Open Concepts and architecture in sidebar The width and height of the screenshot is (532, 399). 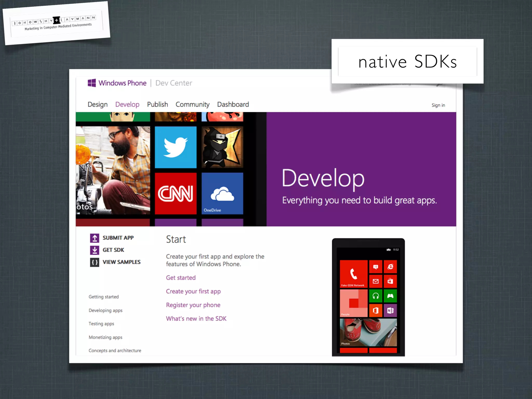(115, 351)
